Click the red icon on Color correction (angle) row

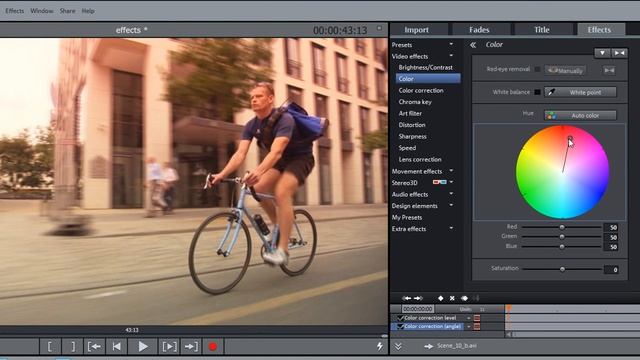click(477, 327)
